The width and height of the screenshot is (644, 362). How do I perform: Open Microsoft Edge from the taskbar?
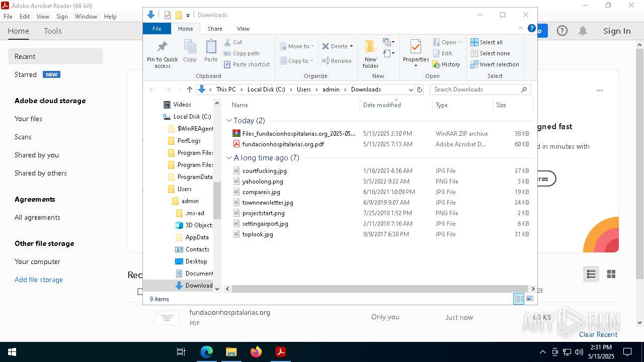[207, 352]
